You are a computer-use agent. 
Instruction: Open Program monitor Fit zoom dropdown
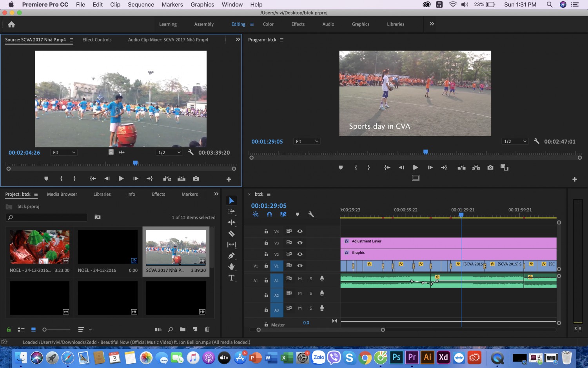[307, 141]
